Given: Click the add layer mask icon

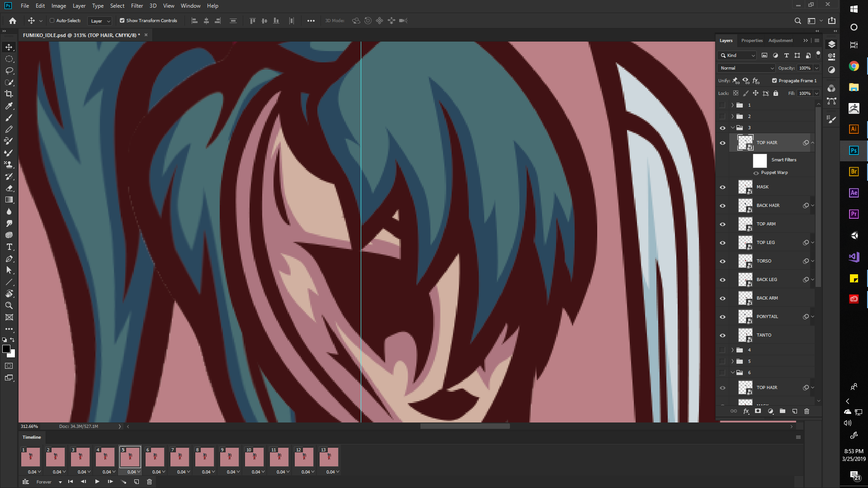Looking at the screenshot, I should click(758, 411).
